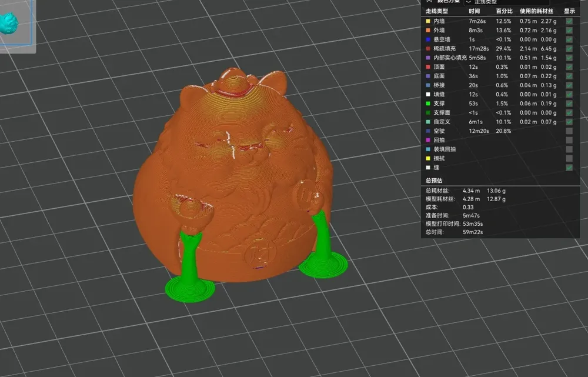The image size is (588, 377).
Task: Click the 模型打印时间 value 53m35s
Action: [473, 223]
